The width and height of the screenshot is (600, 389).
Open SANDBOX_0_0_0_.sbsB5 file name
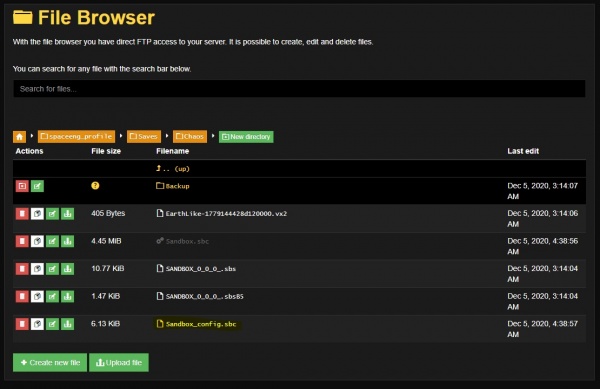click(200, 296)
